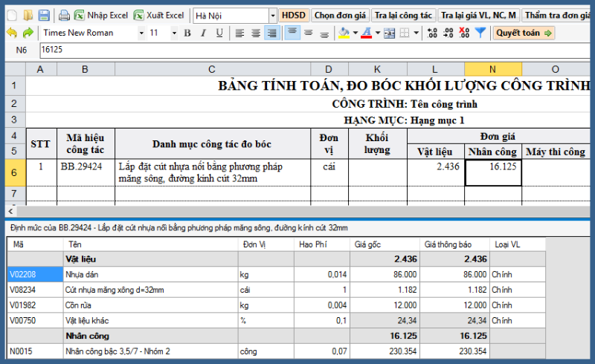Print using the printer icon

[x=64, y=15]
